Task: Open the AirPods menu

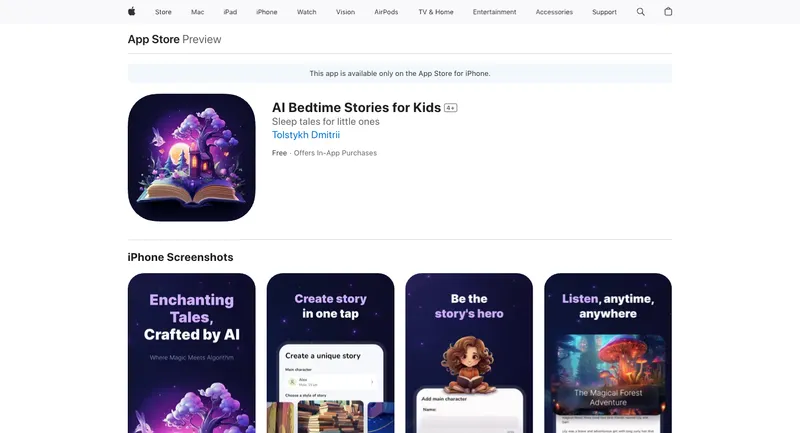Action: coord(386,12)
